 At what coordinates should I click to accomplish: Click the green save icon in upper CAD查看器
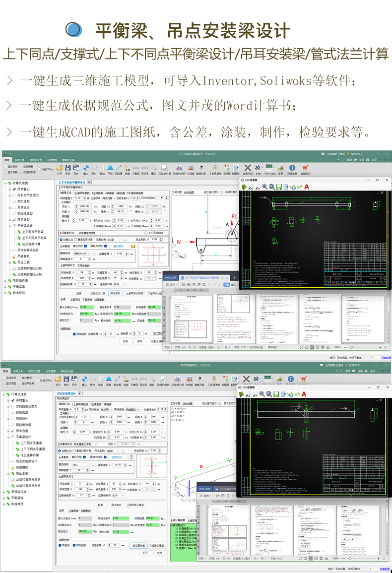pos(279,187)
